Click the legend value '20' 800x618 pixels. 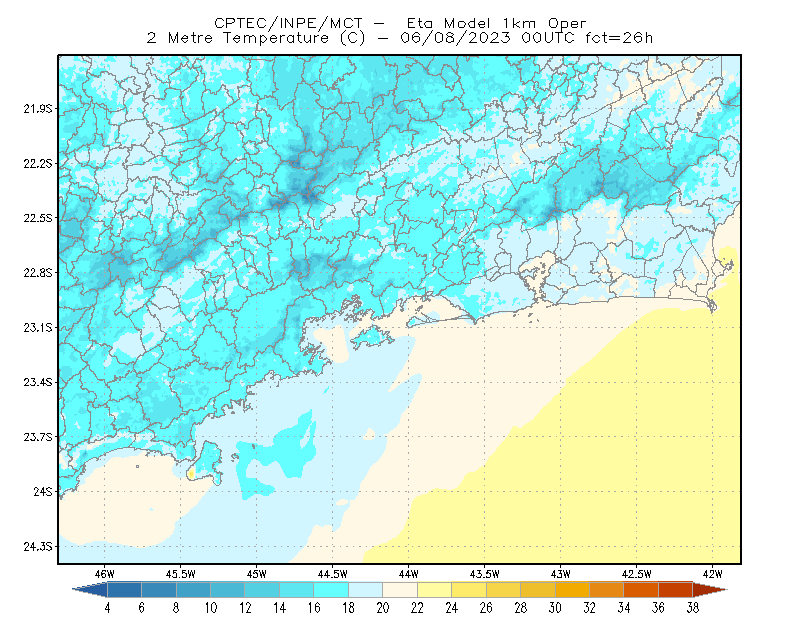point(383,608)
